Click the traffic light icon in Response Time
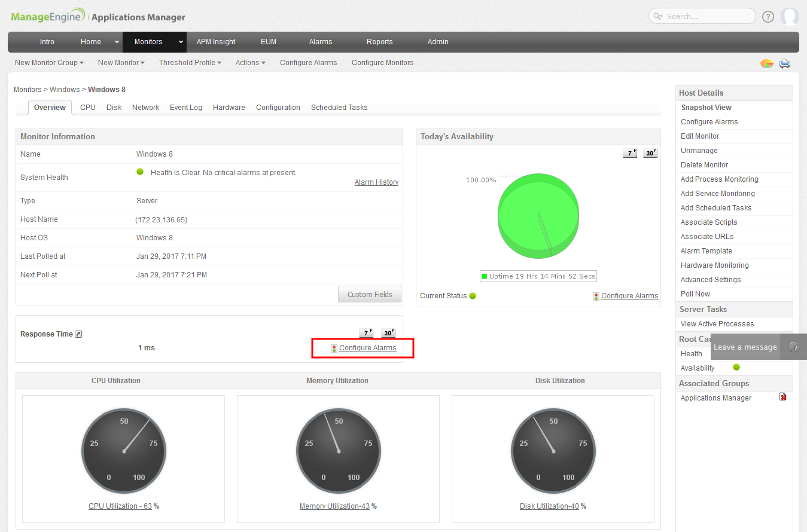The height and width of the screenshot is (532, 807). pos(334,348)
